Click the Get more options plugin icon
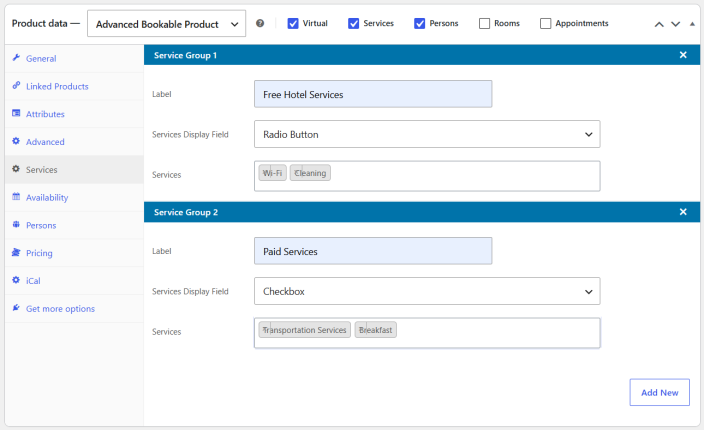Viewport: 704px width, 430px height. click(x=16, y=308)
